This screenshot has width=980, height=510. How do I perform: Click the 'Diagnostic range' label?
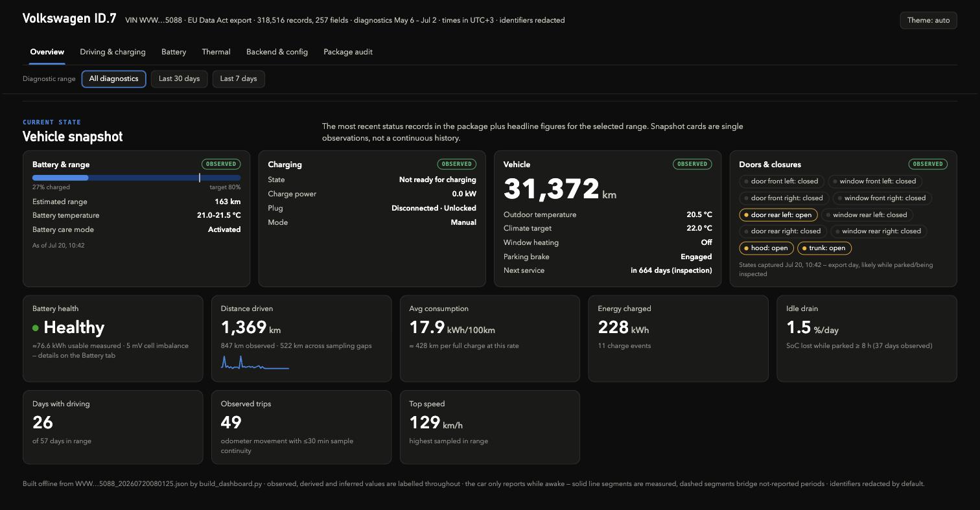pyautogui.click(x=49, y=79)
